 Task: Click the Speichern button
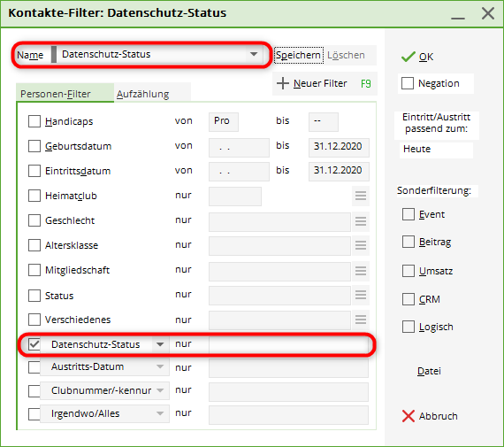click(x=299, y=55)
